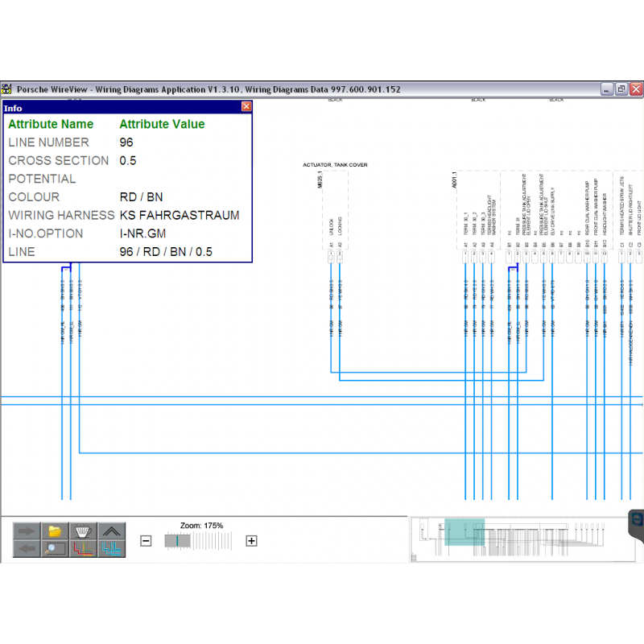
Task: Click the TeamViewer icon at right edge
Action: [638, 520]
